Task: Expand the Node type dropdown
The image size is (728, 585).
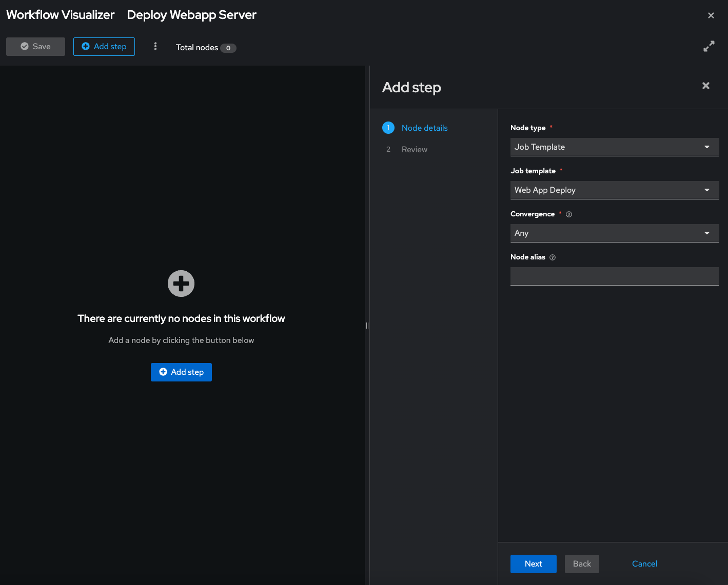Action: click(x=614, y=147)
